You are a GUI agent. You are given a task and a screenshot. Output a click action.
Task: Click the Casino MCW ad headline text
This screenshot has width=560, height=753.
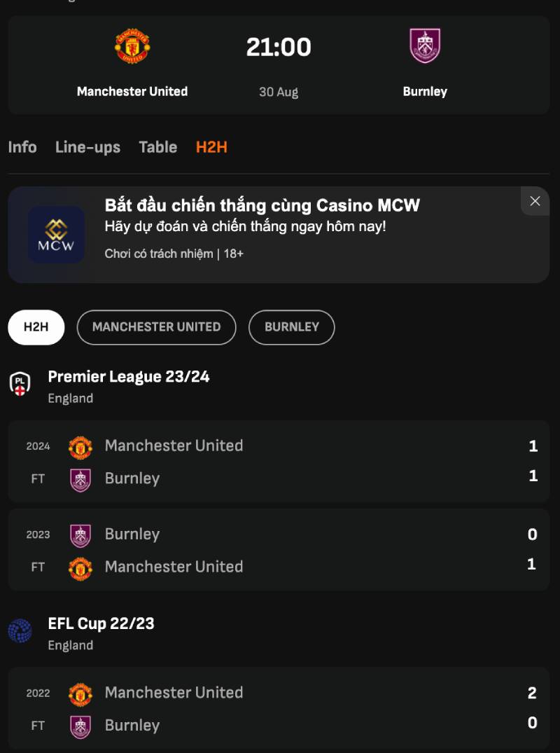click(262, 205)
